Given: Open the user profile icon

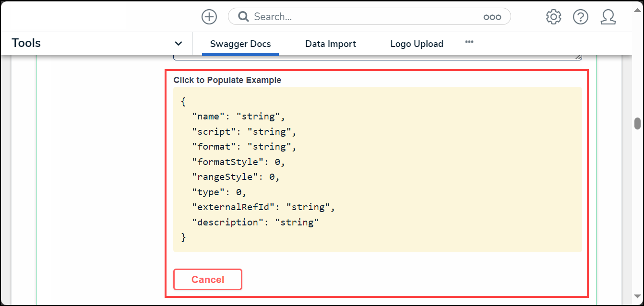Looking at the screenshot, I should tap(608, 17).
